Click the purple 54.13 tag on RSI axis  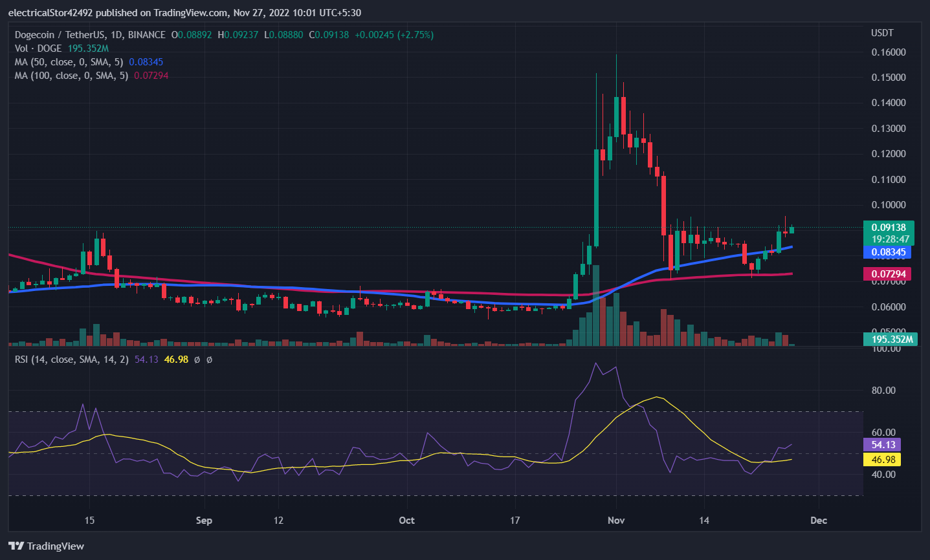(x=882, y=445)
